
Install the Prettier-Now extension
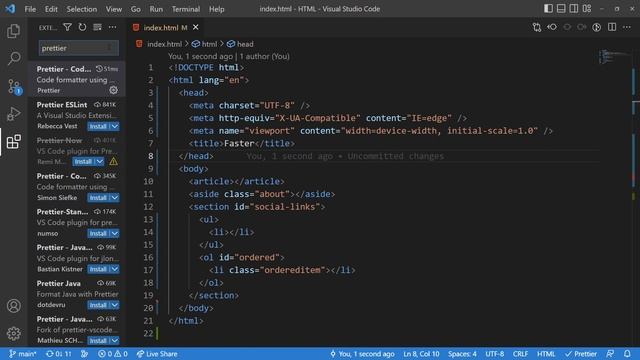(83, 162)
